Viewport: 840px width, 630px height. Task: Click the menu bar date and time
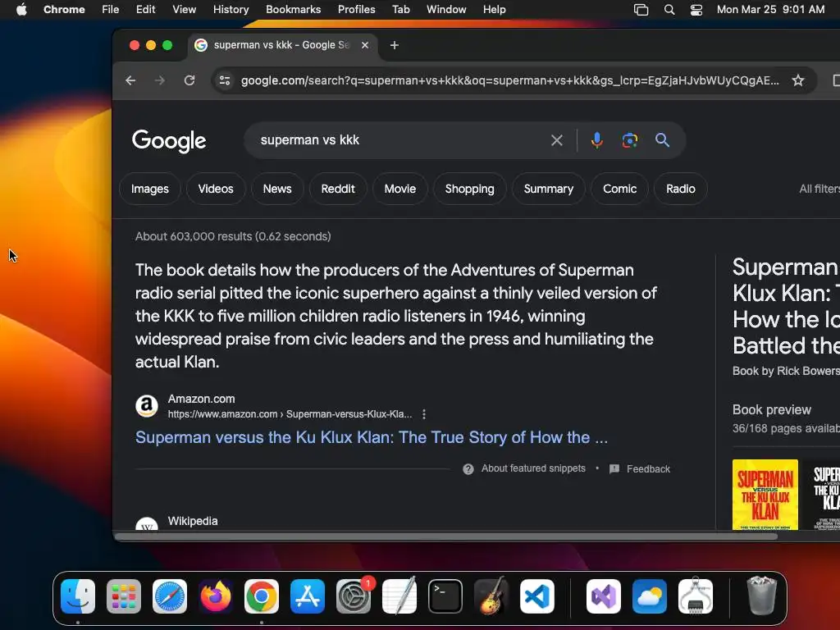pos(770,10)
